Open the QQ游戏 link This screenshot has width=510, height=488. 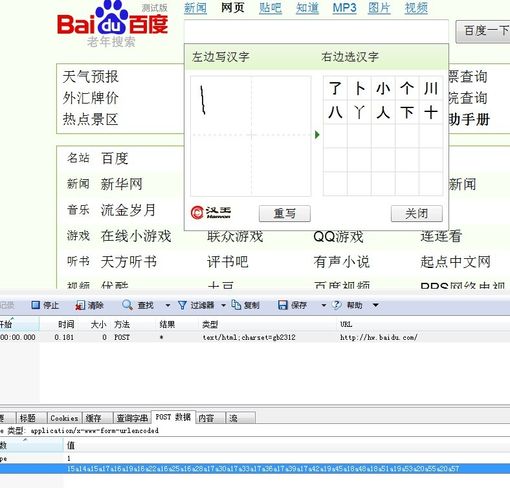tap(338, 237)
